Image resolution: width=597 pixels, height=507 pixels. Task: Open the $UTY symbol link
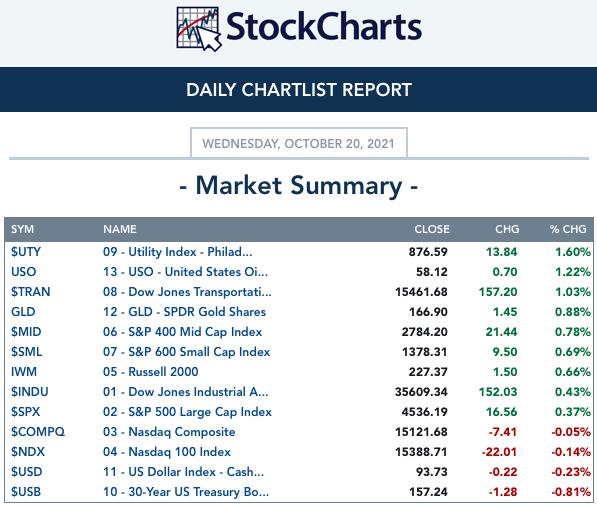[26, 252]
